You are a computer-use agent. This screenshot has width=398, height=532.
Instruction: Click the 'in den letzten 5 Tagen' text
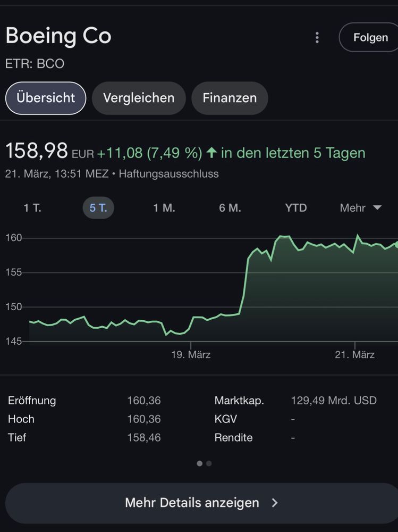pyautogui.click(x=293, y=153)
